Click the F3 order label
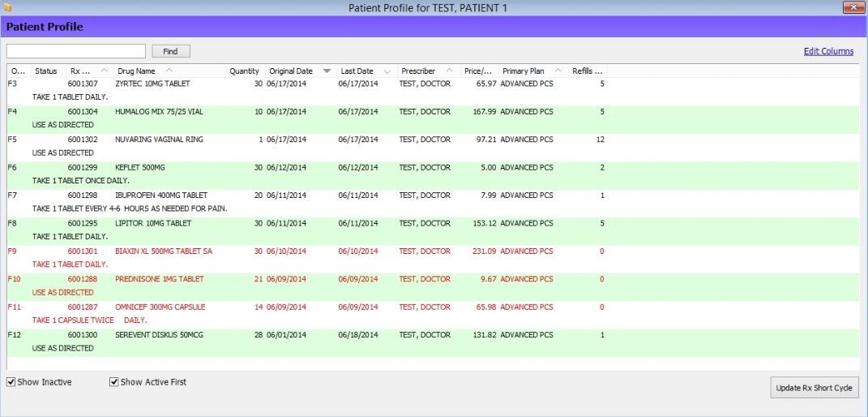Viewport: 868px width, 417px height. pyautogui.click(x=12, y=84)
